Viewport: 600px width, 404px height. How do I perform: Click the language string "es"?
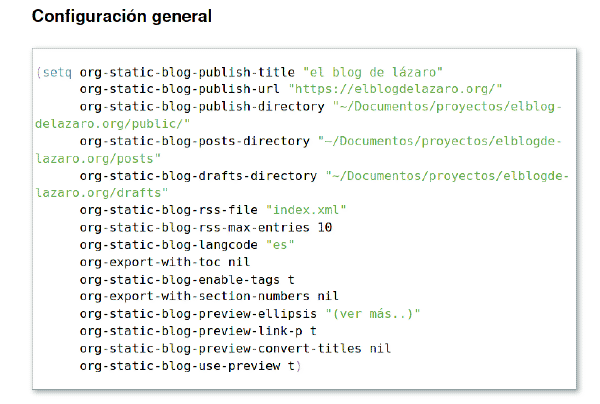(x=280, y=245)
